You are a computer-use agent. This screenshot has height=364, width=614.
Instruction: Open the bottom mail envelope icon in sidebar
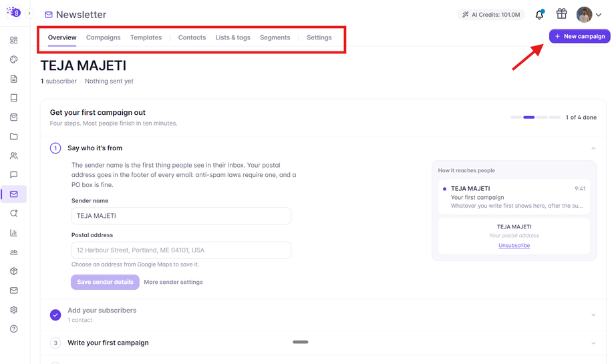pos(14,291)
